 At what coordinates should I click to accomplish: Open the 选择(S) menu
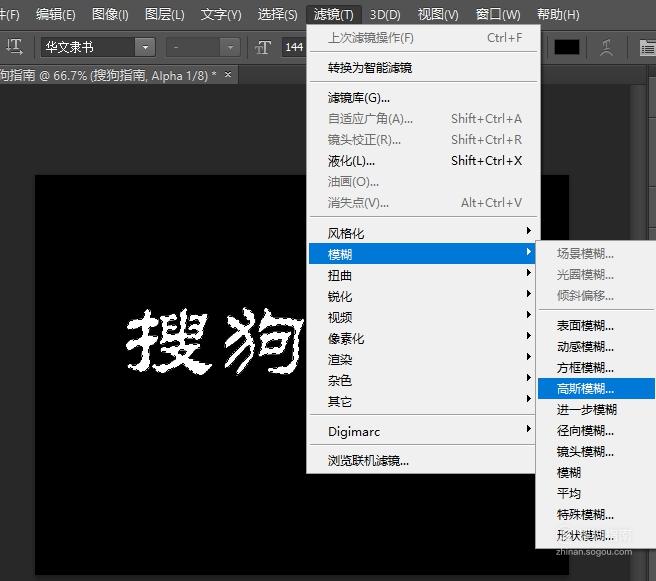coord(277,15)
